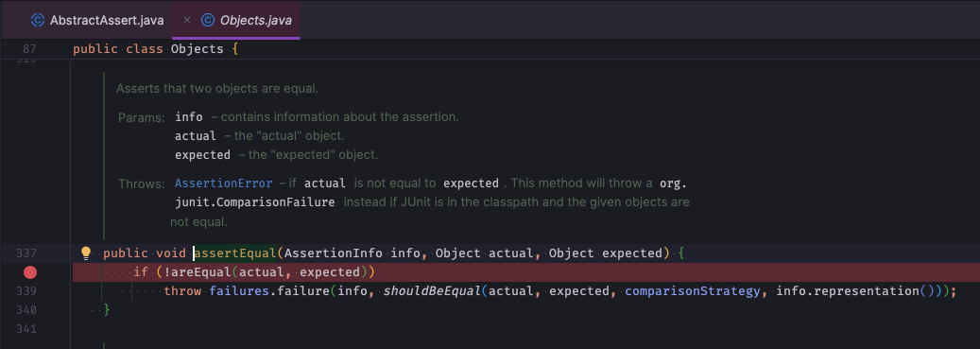Image resolution: width=980 pixels, height=349 pixels.
Task: Click the comparisonStrategy field reference
Action: (x=693, y=291)
